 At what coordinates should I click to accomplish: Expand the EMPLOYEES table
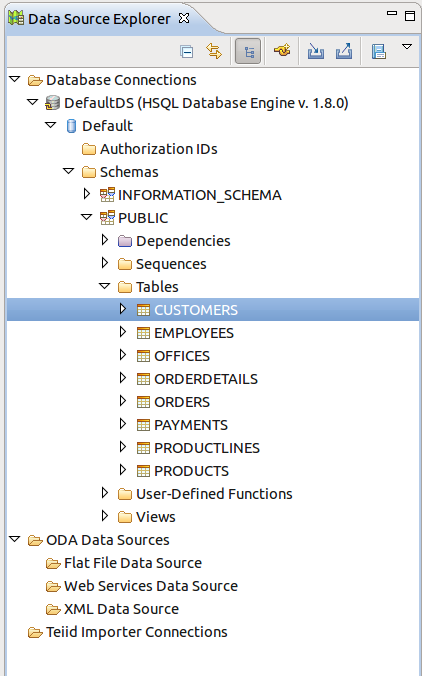[x=123, y=332]
